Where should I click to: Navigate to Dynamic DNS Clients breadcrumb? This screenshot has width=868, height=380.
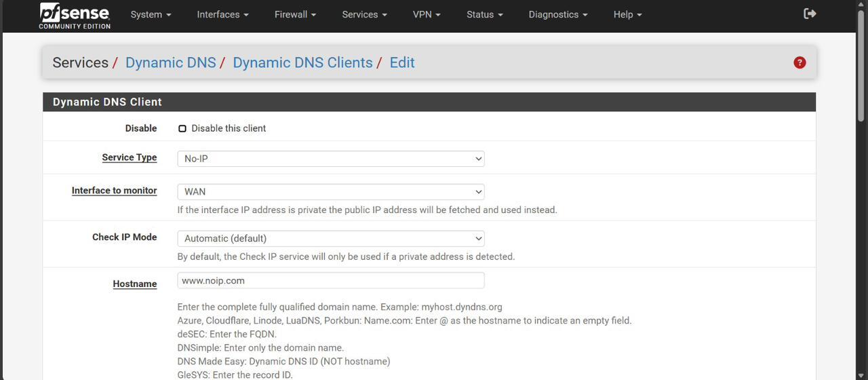(x=302, y=62)
